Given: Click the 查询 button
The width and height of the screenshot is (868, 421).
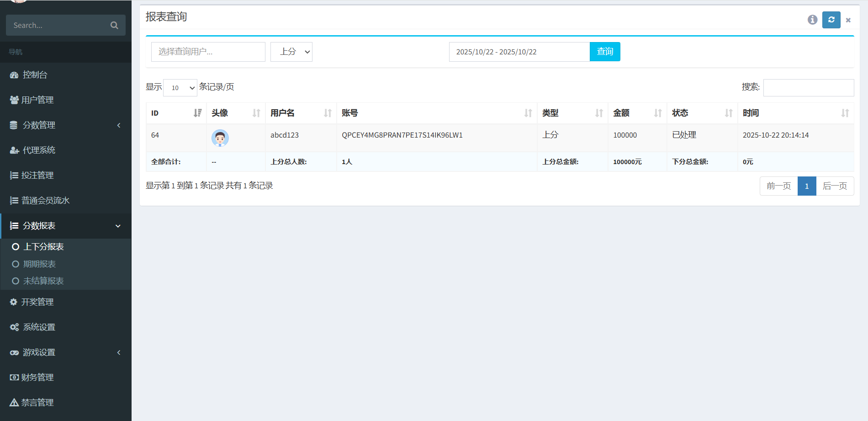Looking at the screenshot, I should [x=605, y=52].
